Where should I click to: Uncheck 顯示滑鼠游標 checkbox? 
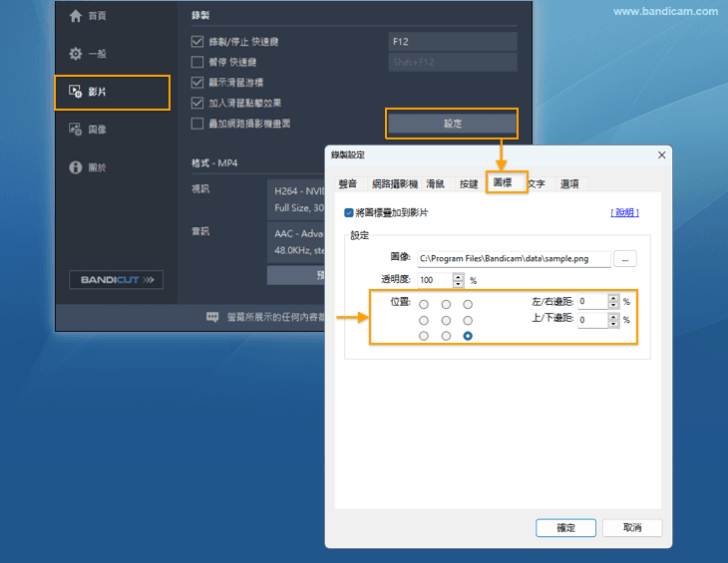[197, 82]
